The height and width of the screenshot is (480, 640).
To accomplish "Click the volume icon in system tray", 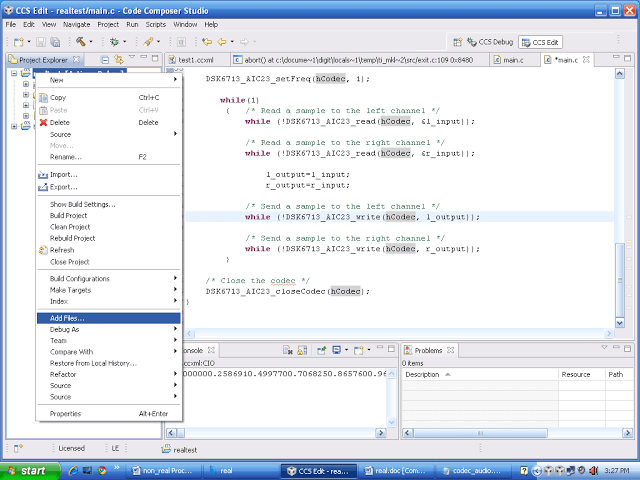I will (x=594, y=471).
